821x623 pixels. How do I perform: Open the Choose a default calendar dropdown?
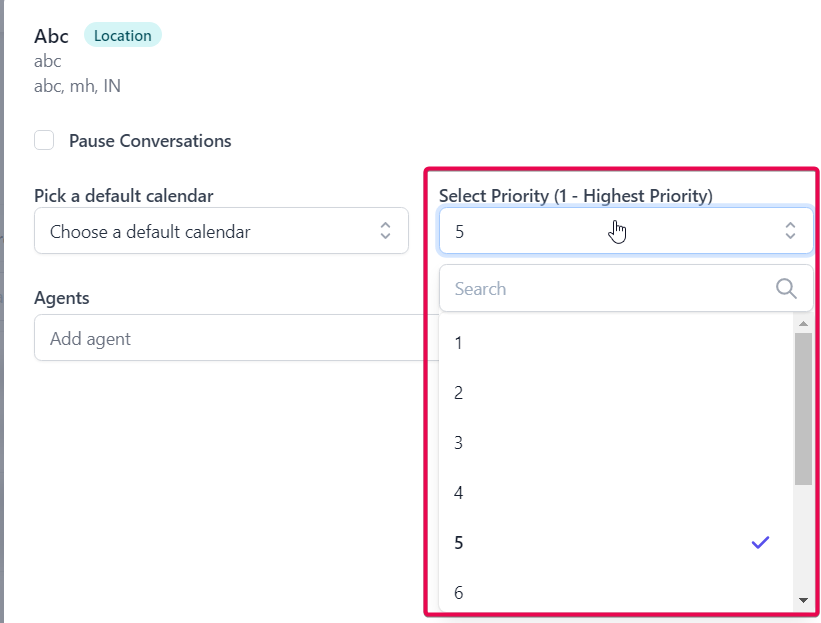[x=220, y=232]
